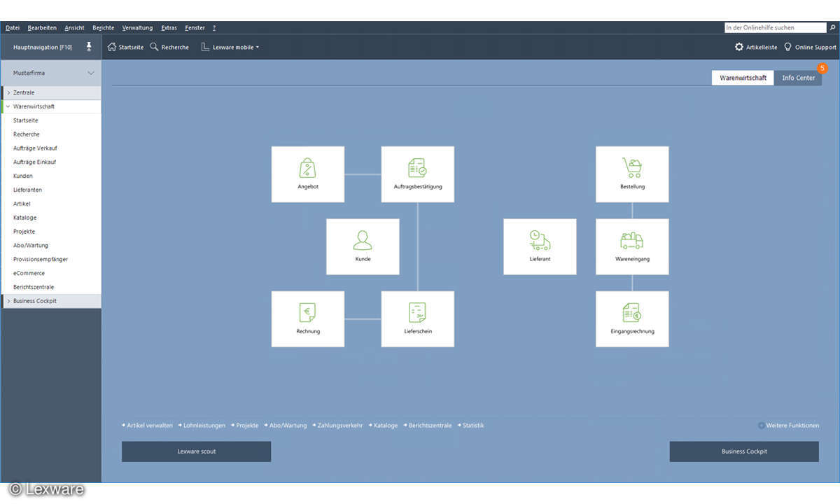The image size is (840, 504).
Task: Click the Online Support lightbulb icon
Action: [787, 47]
